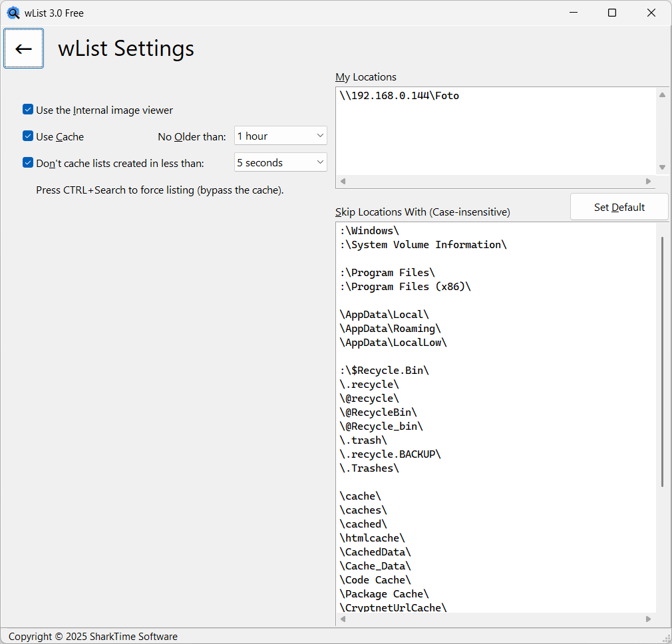
Task: Click the \\192.168.0.144\Foto location entry
Action: 399,96
